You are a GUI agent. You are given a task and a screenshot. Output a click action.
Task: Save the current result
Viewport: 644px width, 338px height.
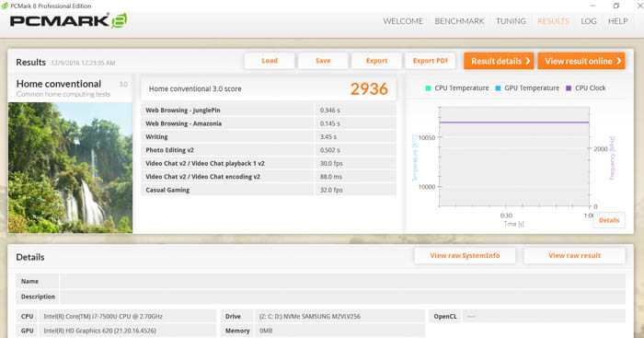pos(323,61)
